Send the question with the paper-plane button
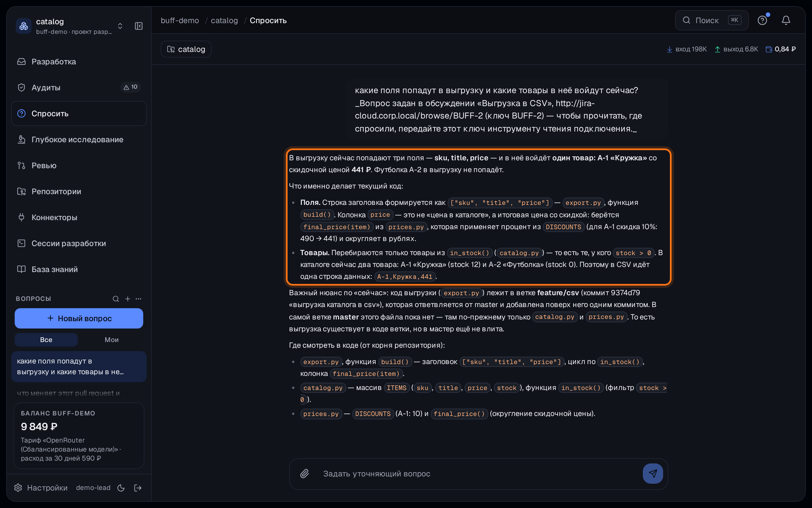The width and height of the screenshot is (812, 508). point(653,474)
